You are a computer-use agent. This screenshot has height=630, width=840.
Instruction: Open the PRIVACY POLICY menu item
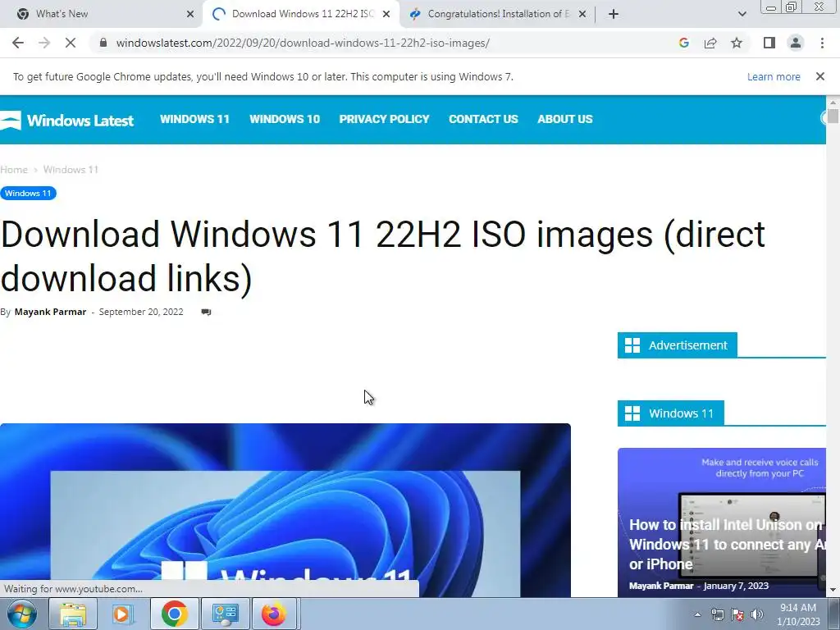tap(384, 119)
